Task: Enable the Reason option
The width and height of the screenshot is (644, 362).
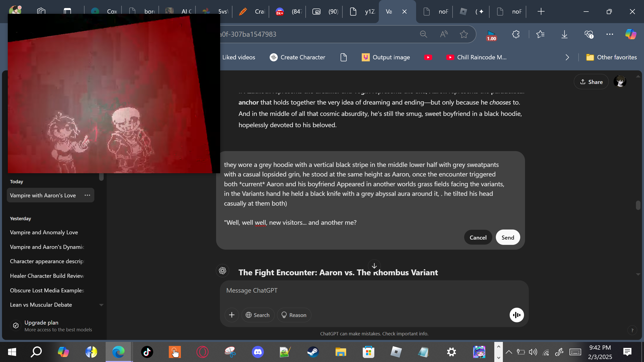Action: [294, 315]
